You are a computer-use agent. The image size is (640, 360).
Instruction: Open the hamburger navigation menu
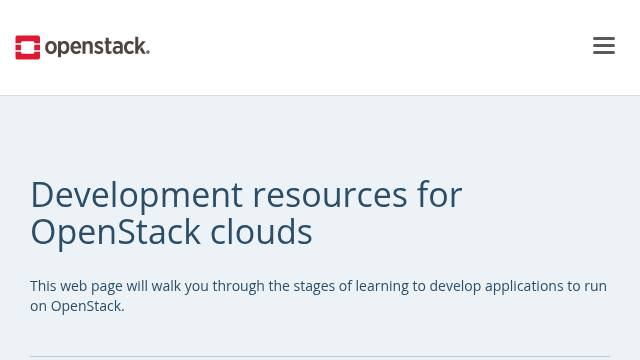(x=604, y=45)
